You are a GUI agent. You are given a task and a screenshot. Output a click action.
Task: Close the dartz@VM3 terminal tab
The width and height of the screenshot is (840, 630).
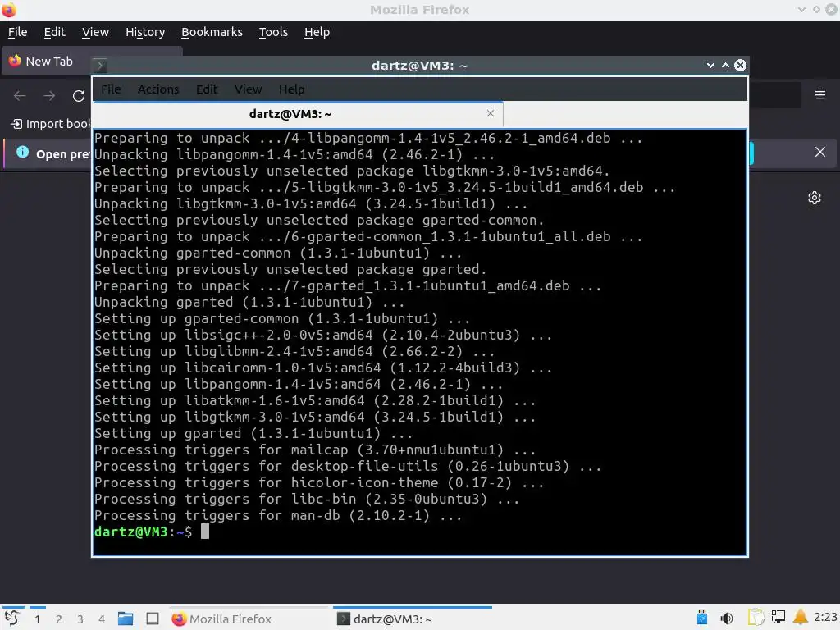pyautogui.click(x=491, y=113)
